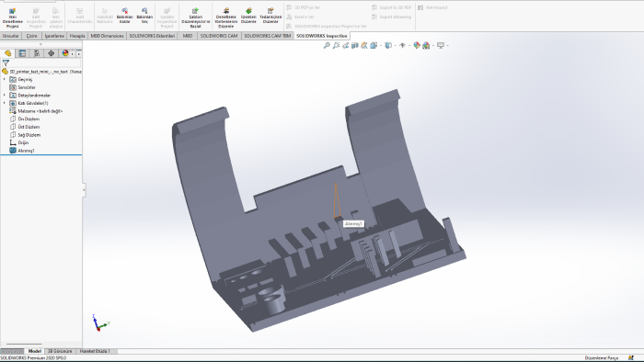Expand the Detaylandırmalar tree node
Screen dimensions: 644x362
[5, 96]
